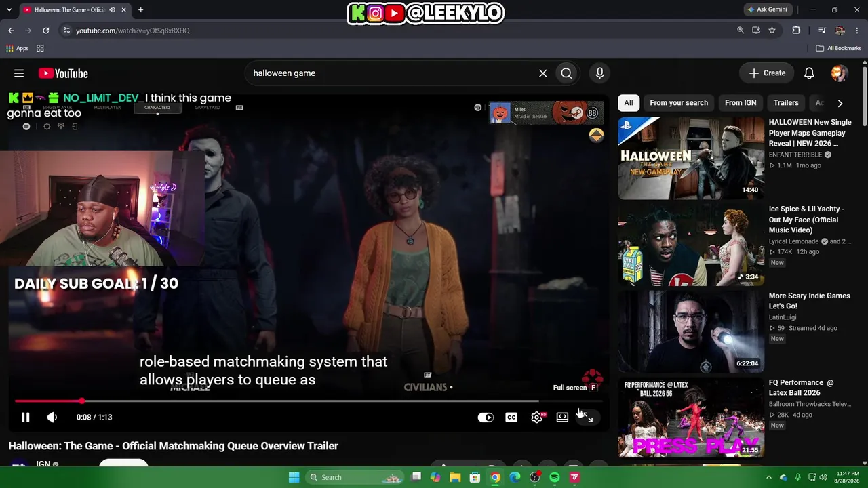868x488 pixels.
Task: Open the tab groups grid icon
Action: [40, 48]
